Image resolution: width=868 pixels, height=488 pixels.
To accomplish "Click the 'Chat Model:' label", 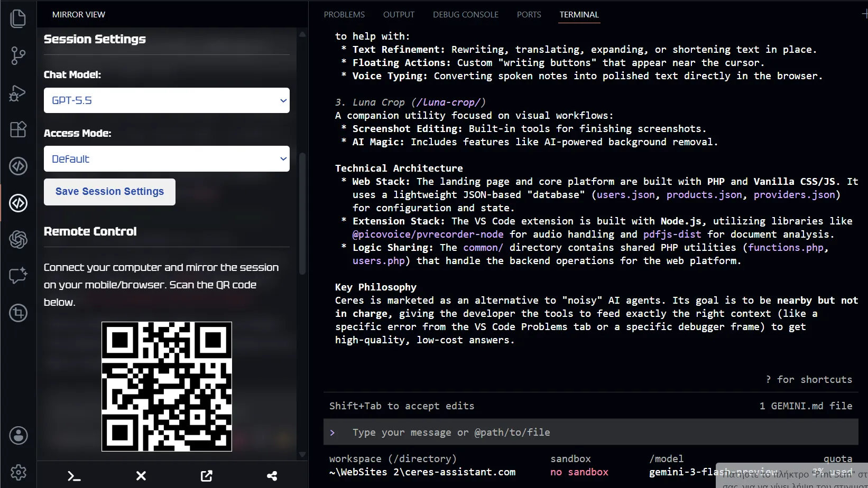I will (72, 75).
